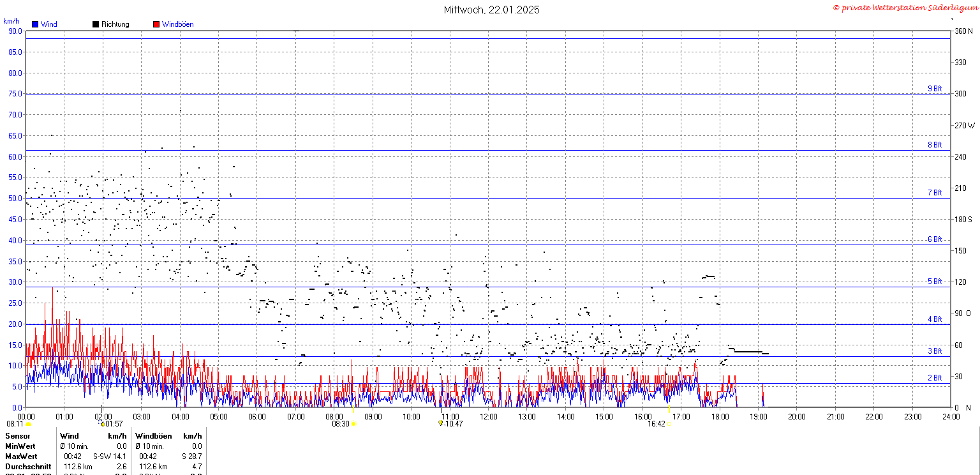The height and width of the screenshot is (475, 980).
Task: Click the 9 Bft threshold label
Action: [934, 89]
